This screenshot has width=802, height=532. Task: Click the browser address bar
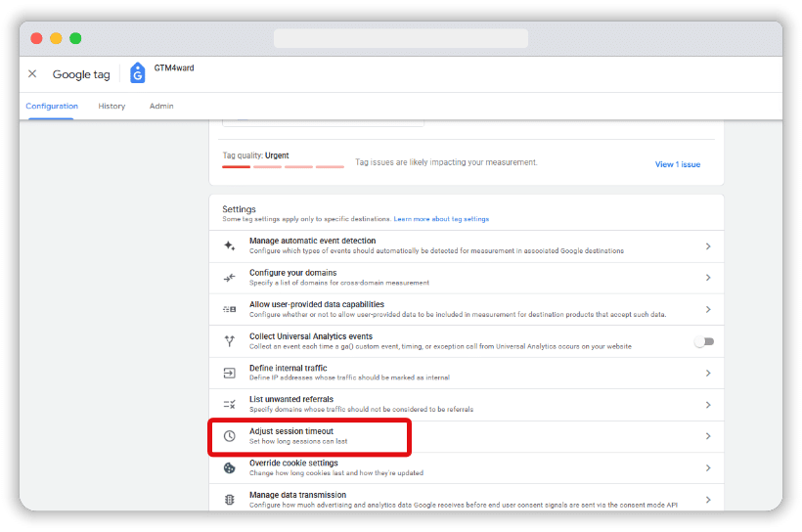click(x=401, y=38)
